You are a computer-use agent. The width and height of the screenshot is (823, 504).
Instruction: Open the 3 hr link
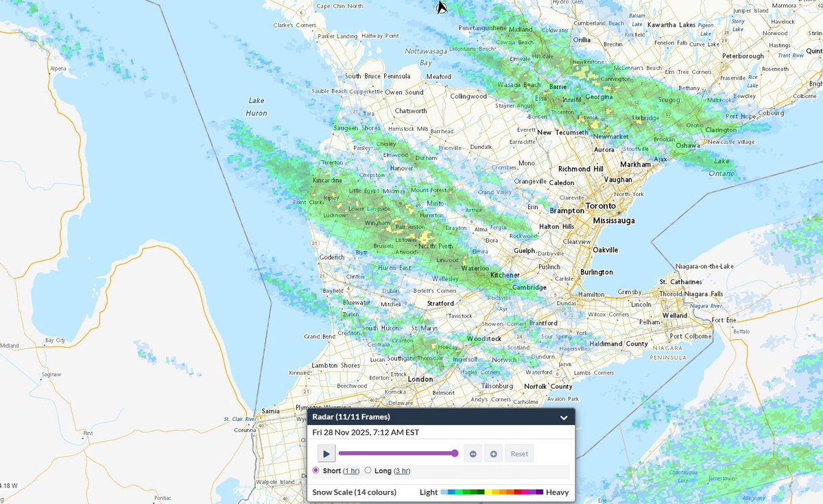pyautogui.click(x=402, y=471)
